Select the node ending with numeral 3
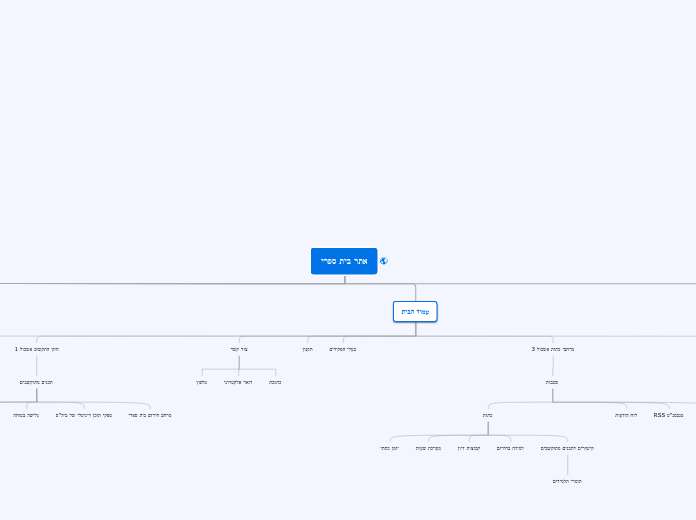The image size is (696, 520). 553,349
